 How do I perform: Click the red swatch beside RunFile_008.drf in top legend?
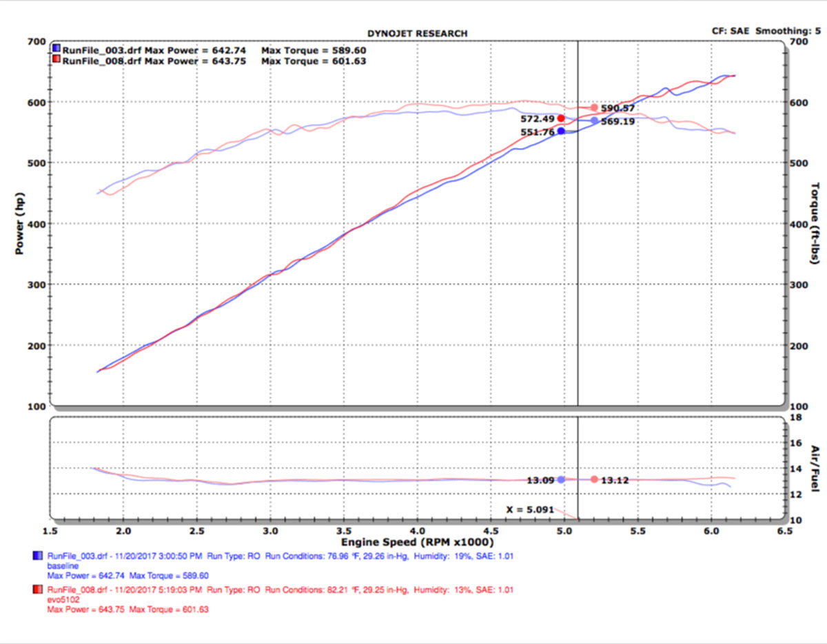[57, 61]
